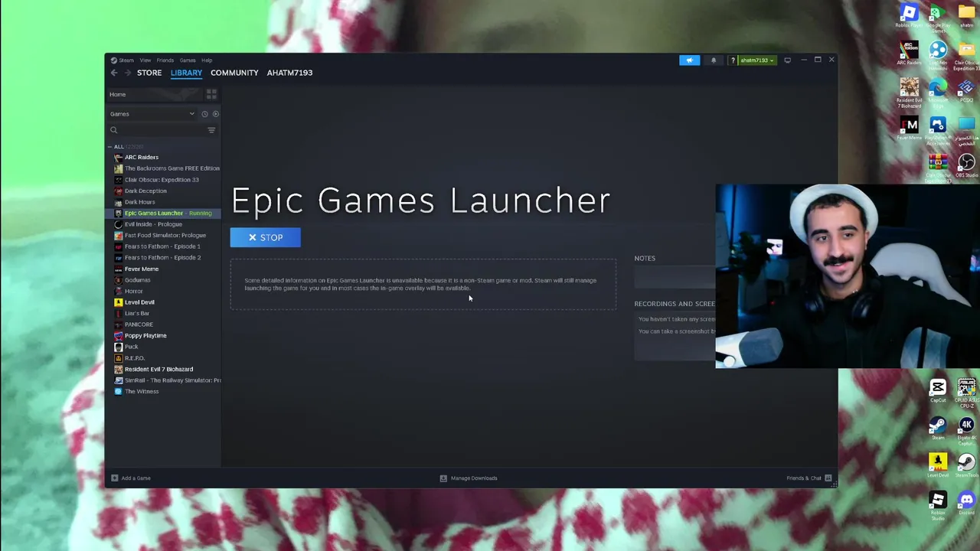Select Epic Games Launcher running entry
Image resolution: width=980 pixels, height=551 pixels.
(x=164, y=213)
